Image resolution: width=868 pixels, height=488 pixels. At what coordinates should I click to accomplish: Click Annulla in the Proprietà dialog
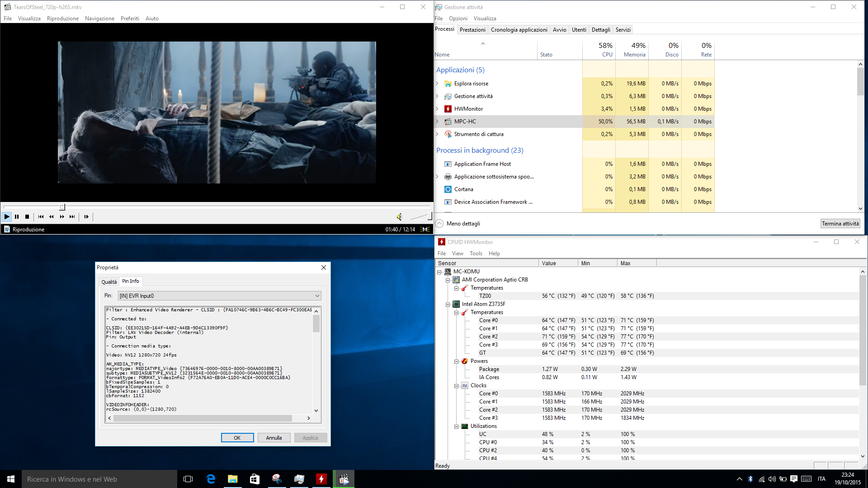click(274, 438)
